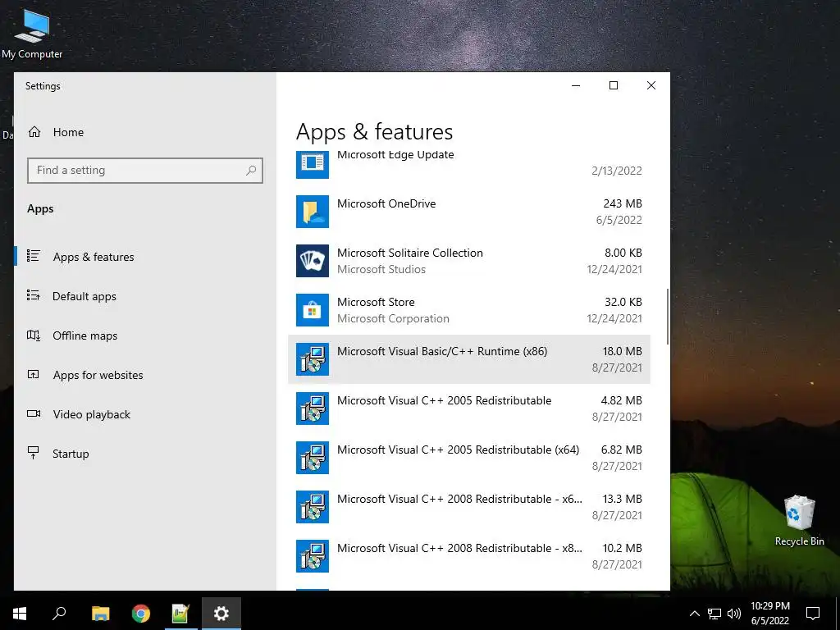Viewport: 840px width, 630px height.
Task: Open taskbar search magnifier
Action: pos(59,614)
